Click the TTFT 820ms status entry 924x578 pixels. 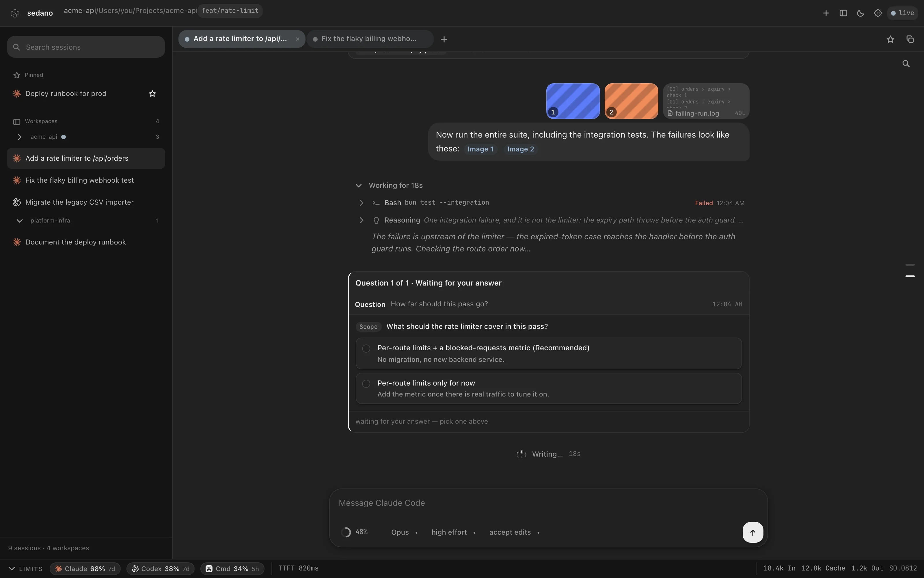pyautogui.click(x=298, y=568)
